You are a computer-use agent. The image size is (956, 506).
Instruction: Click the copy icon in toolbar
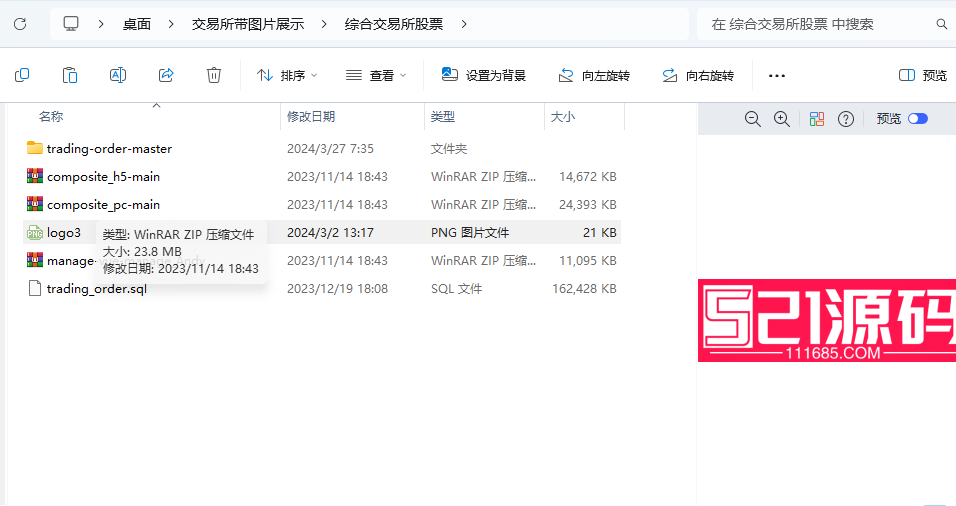coord(21,75)
